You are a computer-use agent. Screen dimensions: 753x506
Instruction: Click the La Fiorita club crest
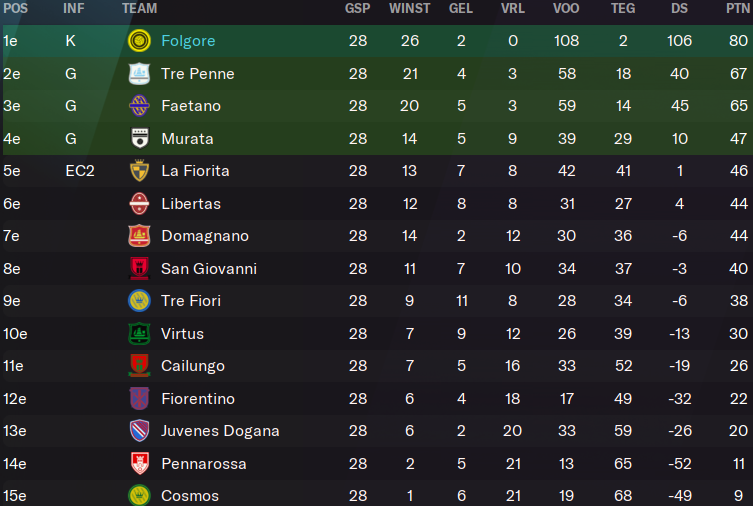click(x=139, y=170)
